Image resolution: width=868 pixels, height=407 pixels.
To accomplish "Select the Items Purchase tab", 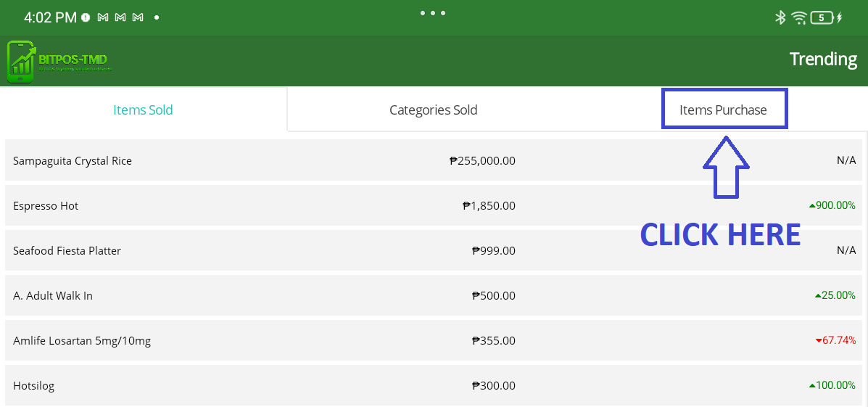I will 723,110.
